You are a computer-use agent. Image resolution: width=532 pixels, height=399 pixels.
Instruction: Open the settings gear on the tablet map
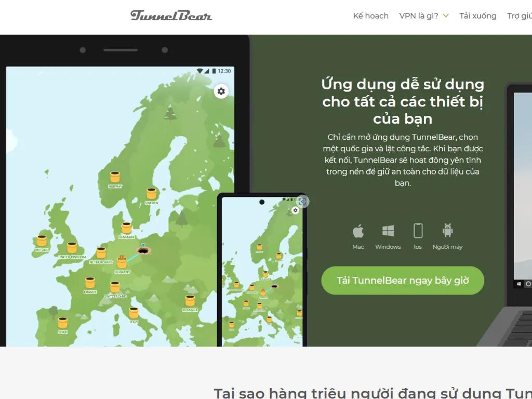point(221,91)
